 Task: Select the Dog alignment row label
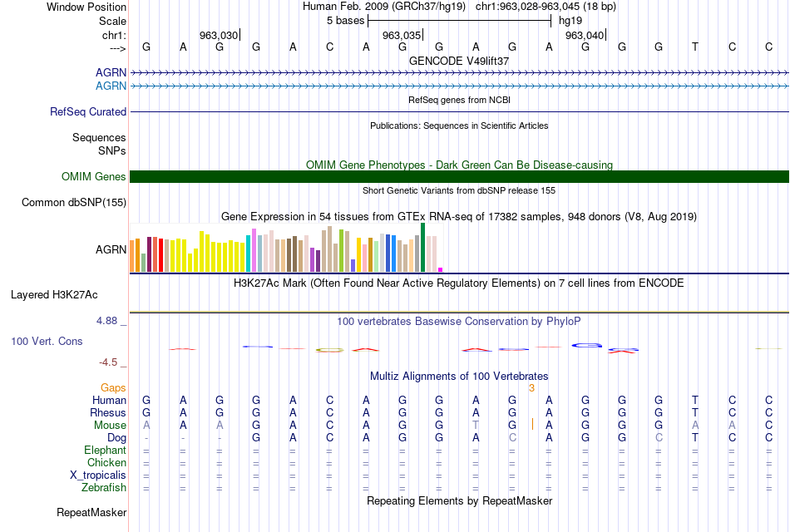(117, 438)
